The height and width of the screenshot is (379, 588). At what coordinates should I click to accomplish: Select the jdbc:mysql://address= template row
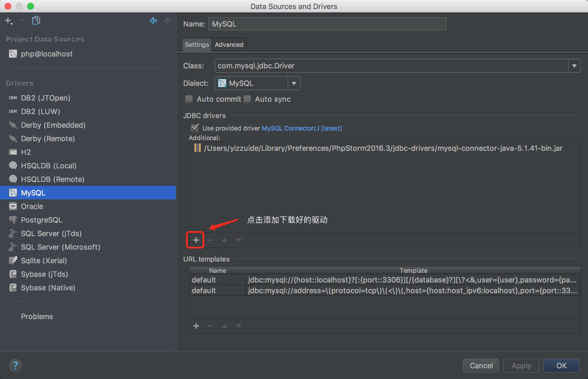(384, 291)
